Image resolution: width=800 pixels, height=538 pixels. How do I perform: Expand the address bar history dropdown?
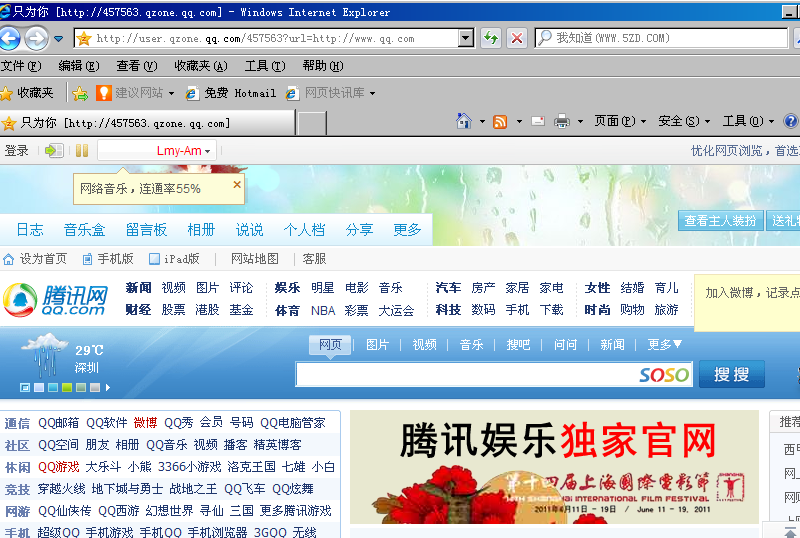pyautogui.click(x=466, y=38)
